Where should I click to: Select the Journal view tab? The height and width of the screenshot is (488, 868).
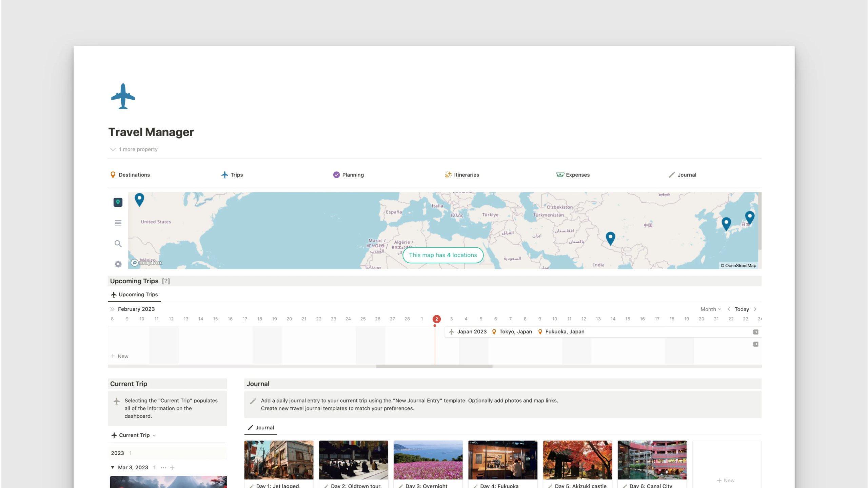(x=260, y=427)
